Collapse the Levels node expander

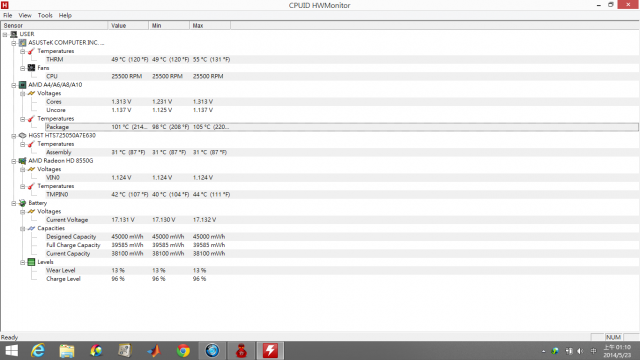tap(23, 262)
